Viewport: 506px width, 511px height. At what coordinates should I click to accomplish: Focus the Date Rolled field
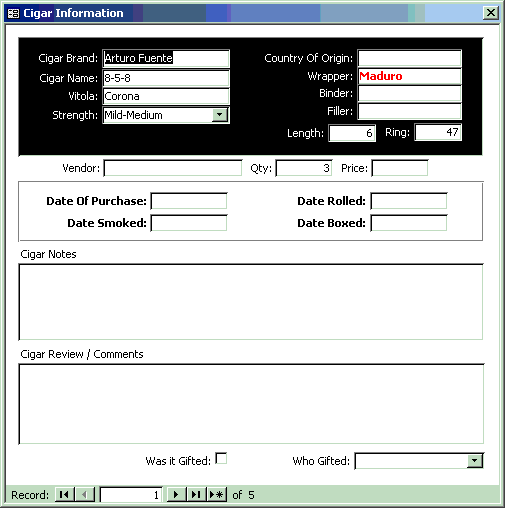tap(409, 201)
